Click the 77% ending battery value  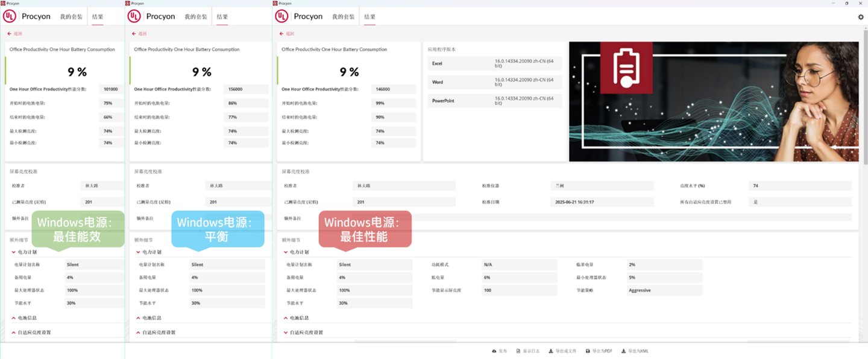click(246, 117)
